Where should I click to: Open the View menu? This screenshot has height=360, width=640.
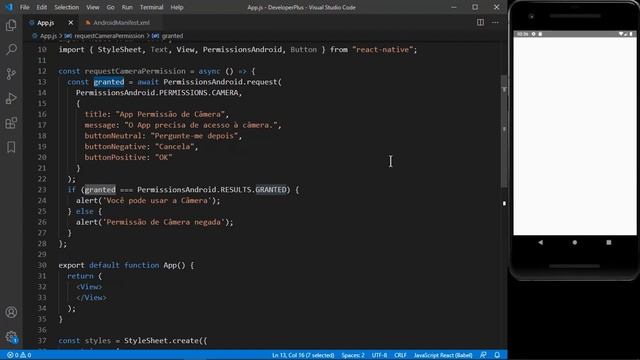click(93, 7)
